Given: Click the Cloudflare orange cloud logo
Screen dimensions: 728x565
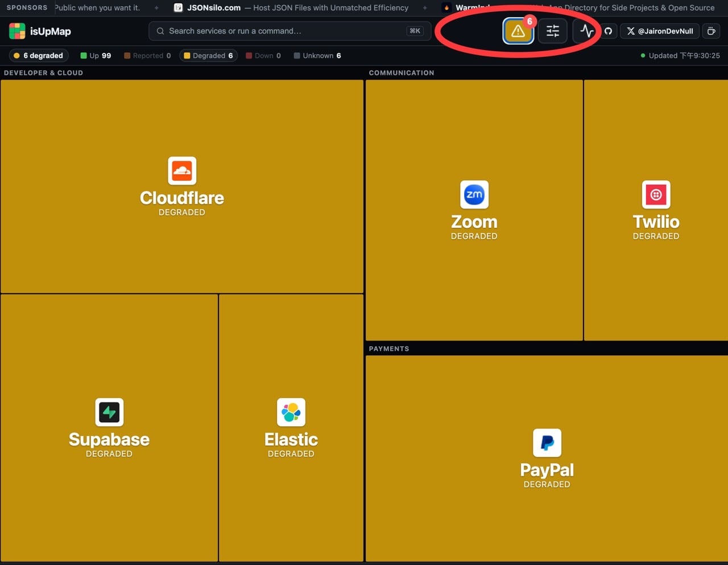Looking at the screenshot, I should [x=182, y=171].
